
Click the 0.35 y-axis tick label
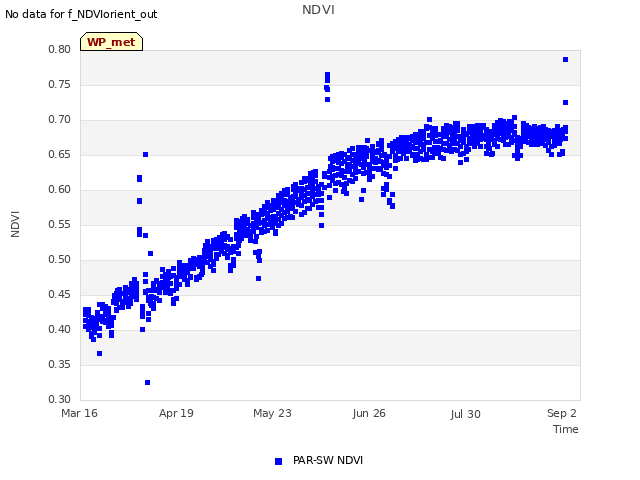coord(60,364)
